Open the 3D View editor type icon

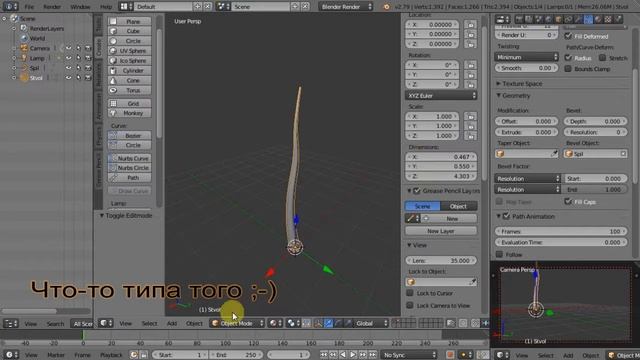point(106,323)
